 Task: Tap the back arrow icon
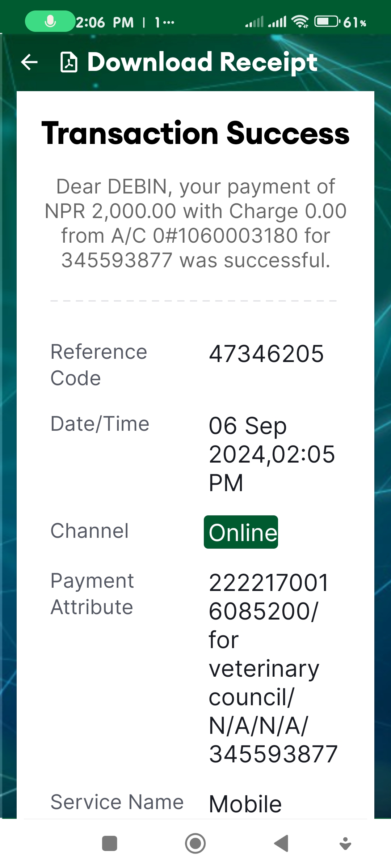29,62
